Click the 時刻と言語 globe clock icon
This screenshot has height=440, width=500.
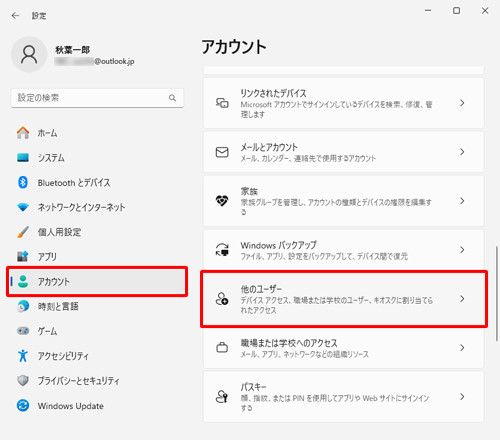(23, 306)
